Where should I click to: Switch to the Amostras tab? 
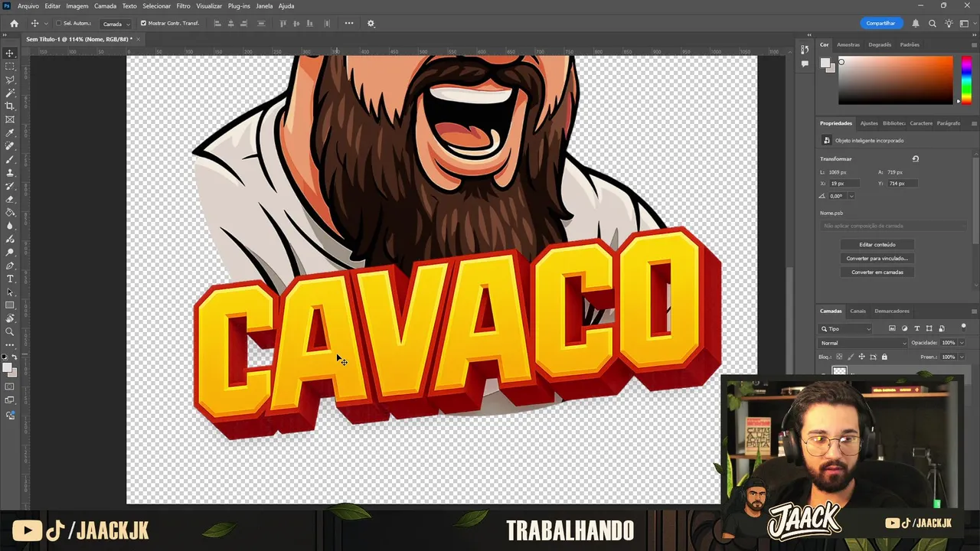pos(848,44)
